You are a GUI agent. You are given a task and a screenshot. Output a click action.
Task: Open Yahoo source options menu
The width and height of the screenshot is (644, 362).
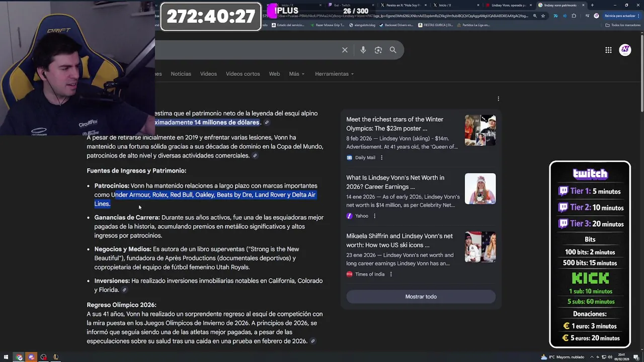click(x=374, y=216)
